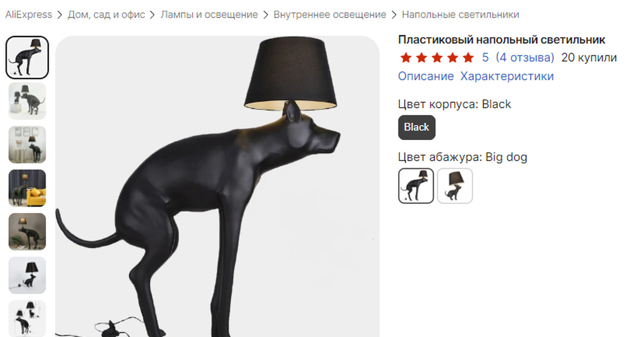This screenshot has width=644, height=337.
Task: Select the small dog lampshade variant
Action: (x=455, y=186)
